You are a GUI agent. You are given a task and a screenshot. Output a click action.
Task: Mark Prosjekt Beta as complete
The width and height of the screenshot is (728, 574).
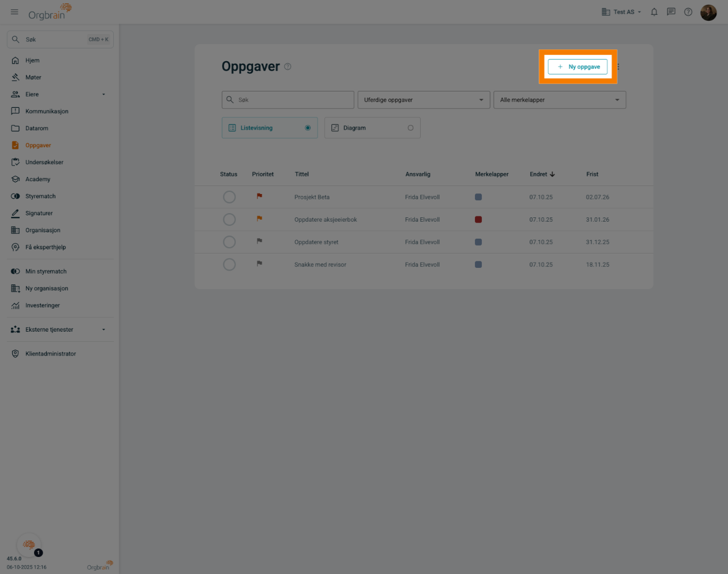(x=229, y=197)
